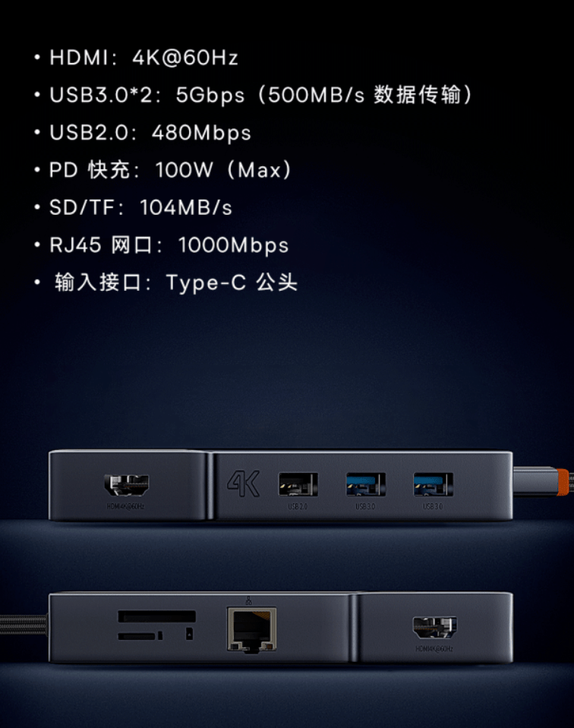Click the rightmost blue USB 3.0 port

[434, 484]
